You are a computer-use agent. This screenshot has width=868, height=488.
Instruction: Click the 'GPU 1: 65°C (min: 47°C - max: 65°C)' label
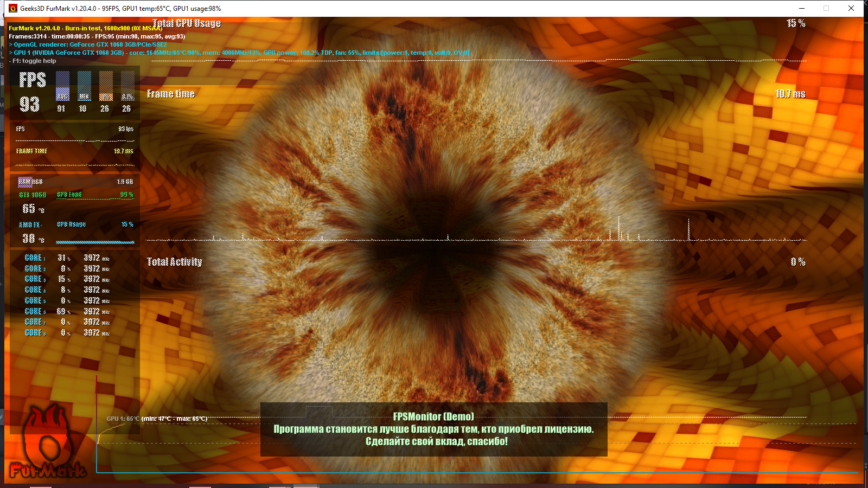click(157, 419)
